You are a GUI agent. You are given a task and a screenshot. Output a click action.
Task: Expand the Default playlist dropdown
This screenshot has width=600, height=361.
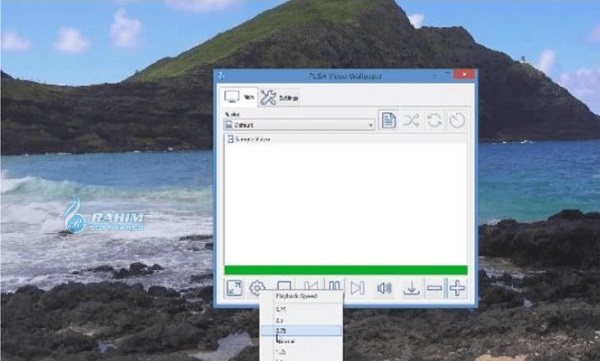299,125
